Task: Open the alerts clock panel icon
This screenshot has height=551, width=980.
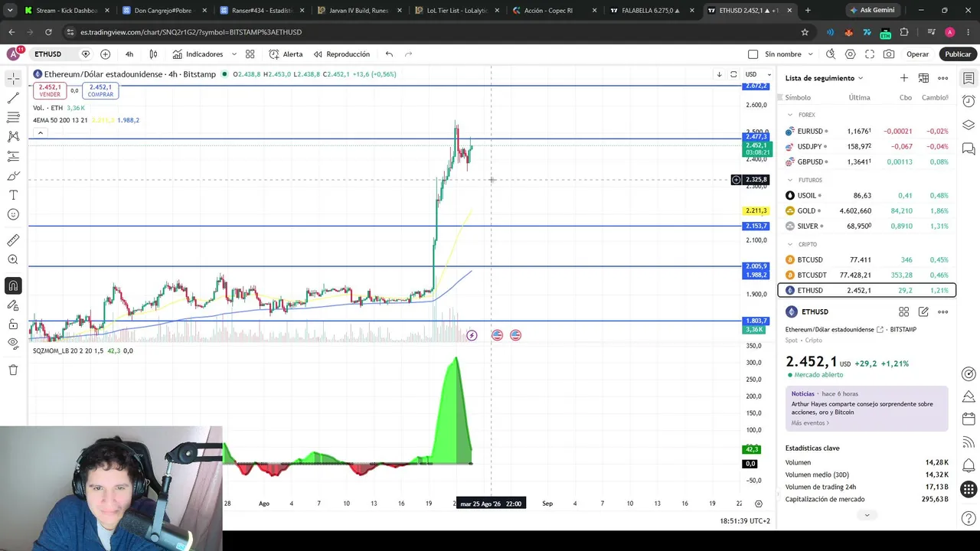Action: [969, 101]
